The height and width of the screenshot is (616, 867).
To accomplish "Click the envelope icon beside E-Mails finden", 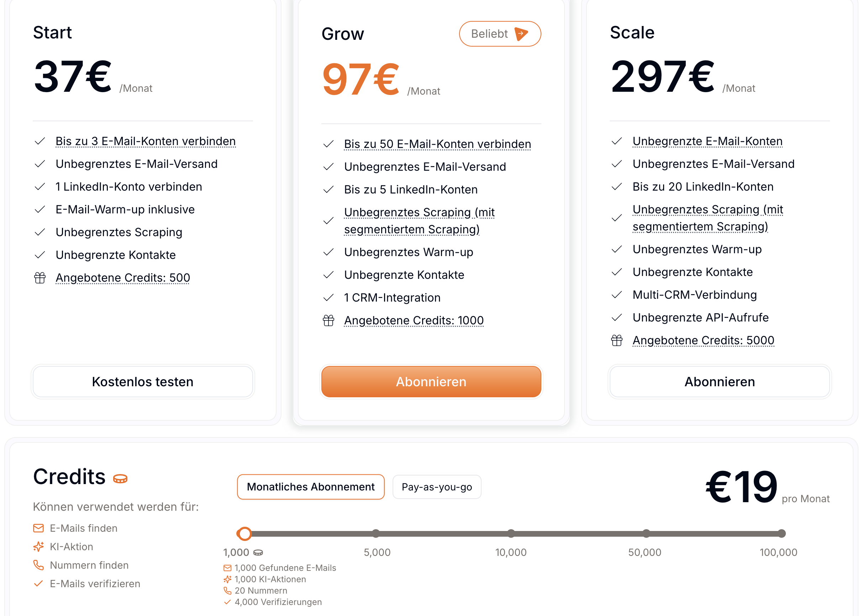I will [x=38, y=528].
